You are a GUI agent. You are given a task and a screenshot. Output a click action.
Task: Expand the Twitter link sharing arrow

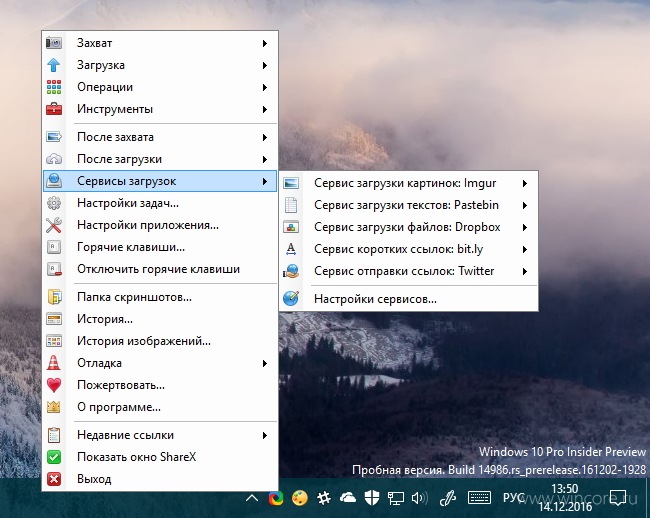pyautogui.click(x=525, y=271)
